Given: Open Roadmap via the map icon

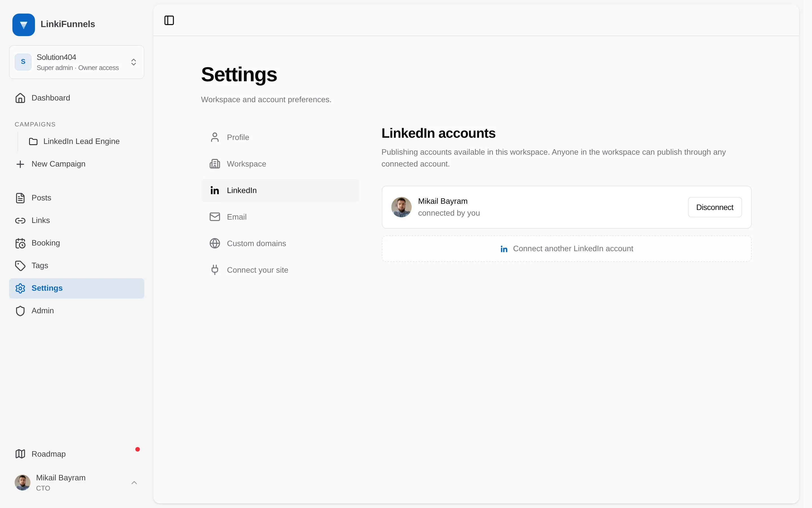Looking at the screenshot, I should coord(20,454).
